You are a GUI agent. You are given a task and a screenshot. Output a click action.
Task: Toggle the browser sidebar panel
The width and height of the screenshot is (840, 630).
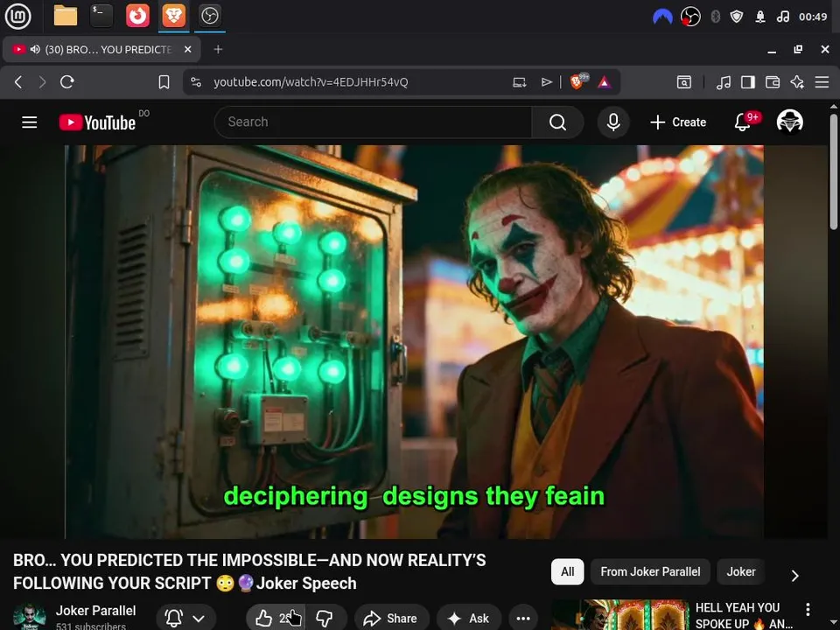pos(748,82)
